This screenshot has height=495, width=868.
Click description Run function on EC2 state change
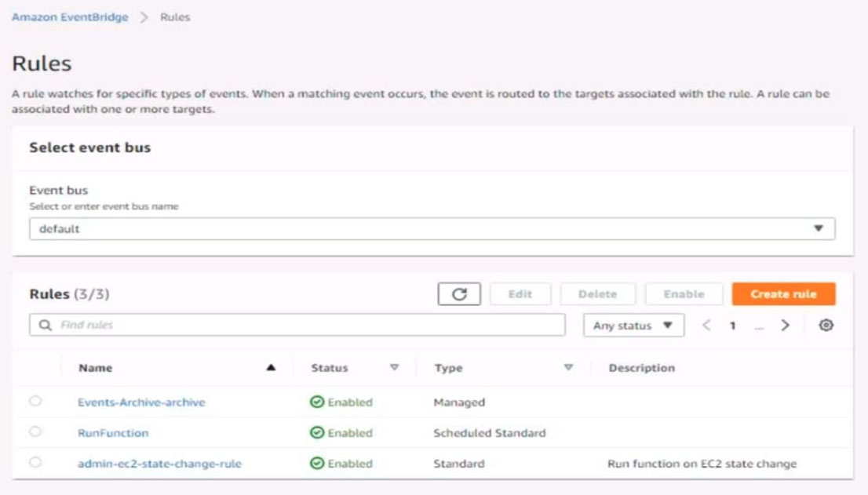702,464
